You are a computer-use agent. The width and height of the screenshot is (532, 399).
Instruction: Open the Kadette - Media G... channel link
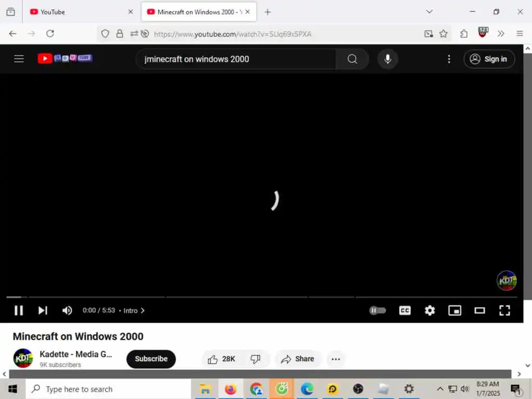click(x=76, y=354)
